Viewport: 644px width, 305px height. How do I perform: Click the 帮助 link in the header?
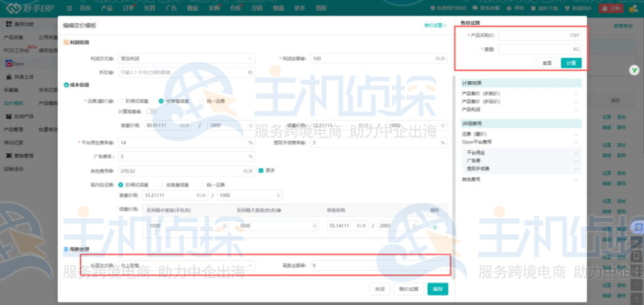tap(514, 8)
